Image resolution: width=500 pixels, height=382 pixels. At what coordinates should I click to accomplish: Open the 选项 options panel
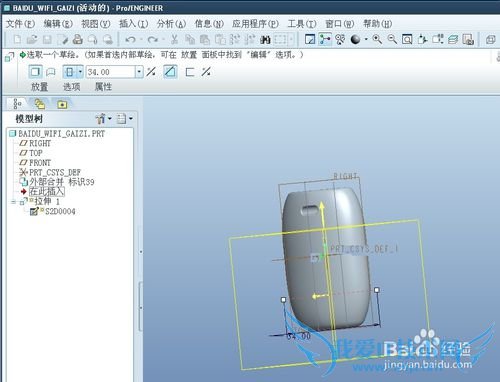71,87
